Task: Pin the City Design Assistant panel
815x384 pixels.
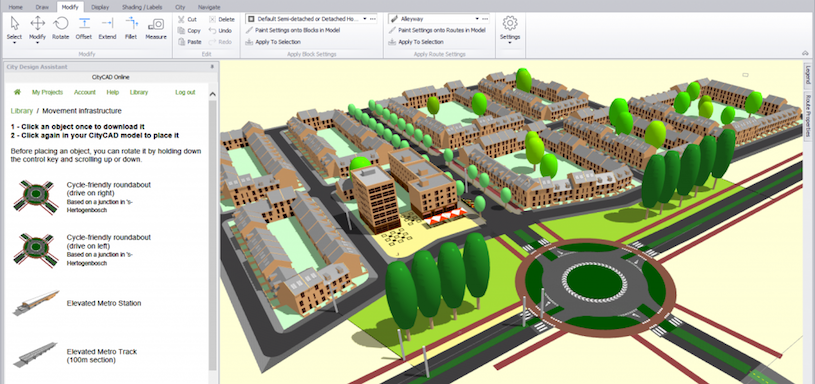Action: tap(212, 67)
